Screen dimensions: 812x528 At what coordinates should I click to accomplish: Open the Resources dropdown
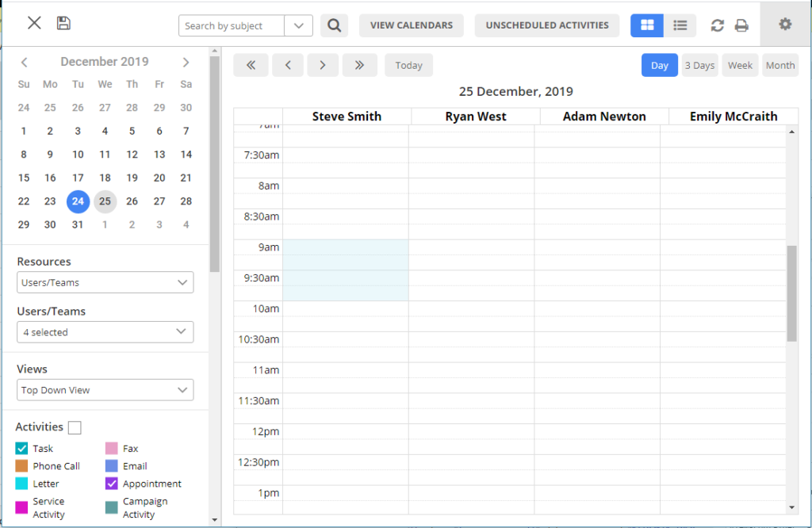[105, 282]
